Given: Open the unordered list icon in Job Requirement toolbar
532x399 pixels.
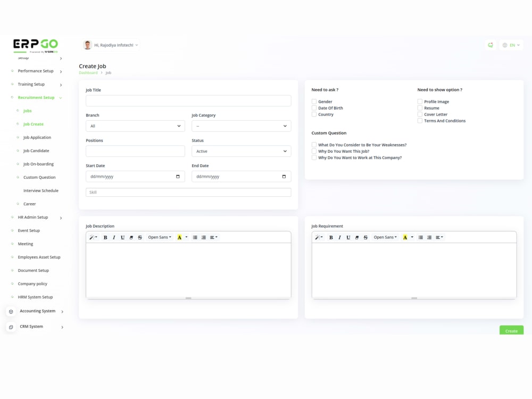Looking at the screenshot, I should 420,237.
